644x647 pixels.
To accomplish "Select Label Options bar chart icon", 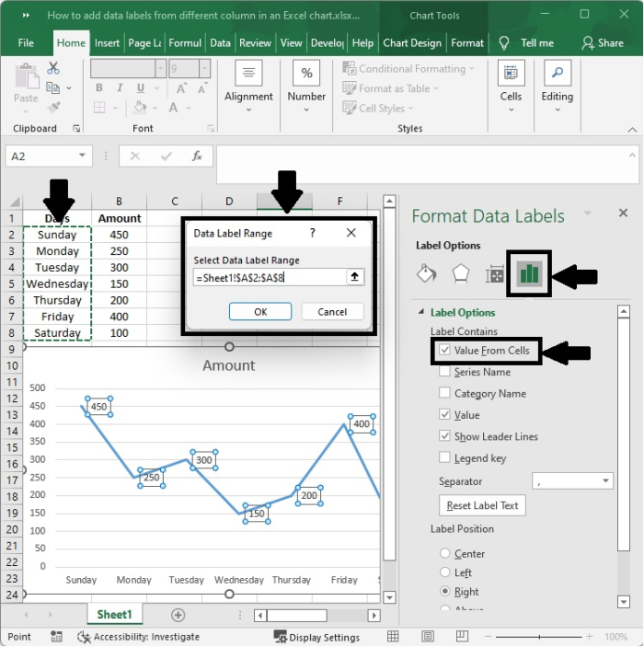I will point(529,273).
